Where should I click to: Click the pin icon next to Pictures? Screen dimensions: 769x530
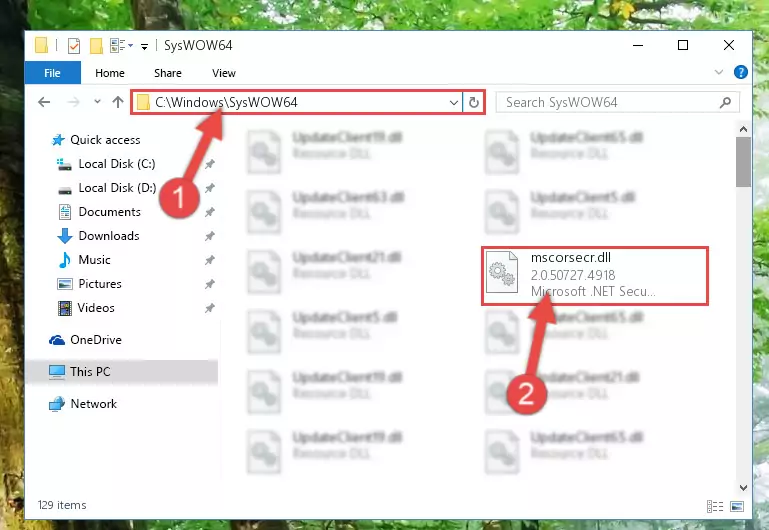coord(209,284)
